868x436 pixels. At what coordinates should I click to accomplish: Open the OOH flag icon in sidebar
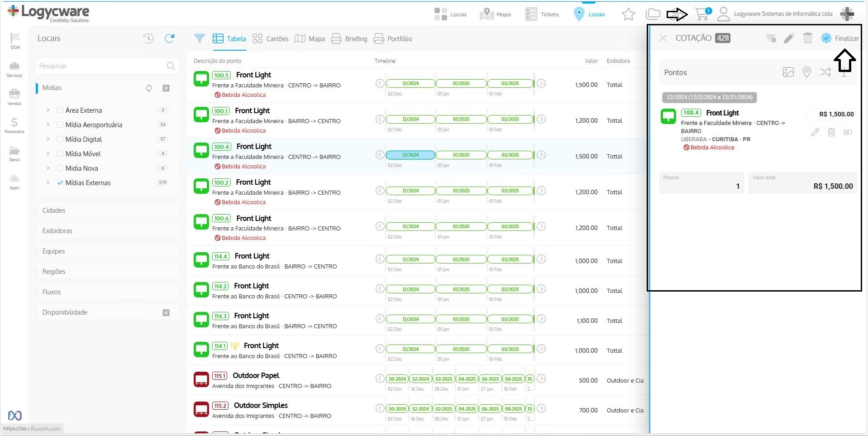tap(15, 41)
